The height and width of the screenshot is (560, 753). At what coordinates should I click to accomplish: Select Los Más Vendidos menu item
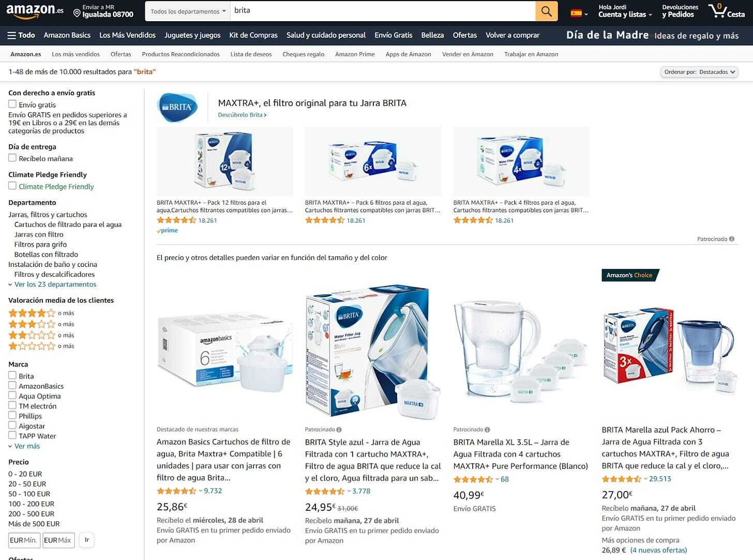(x=127, y=35)
